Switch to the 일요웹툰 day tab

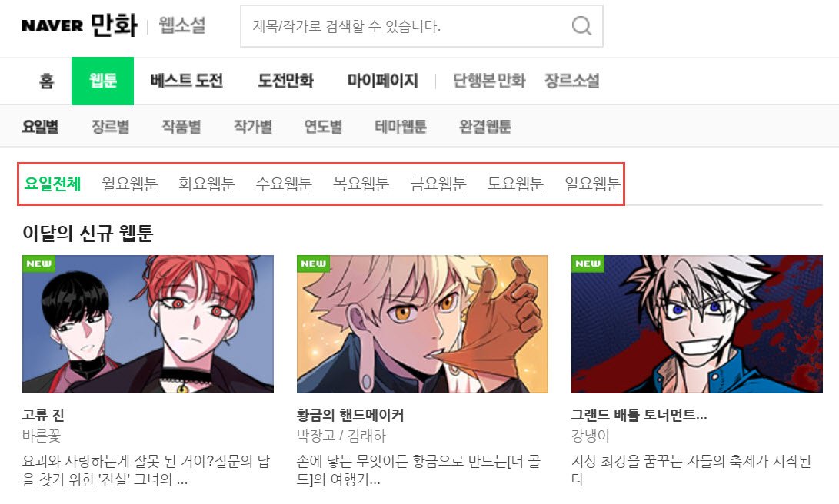click(592, 184)
